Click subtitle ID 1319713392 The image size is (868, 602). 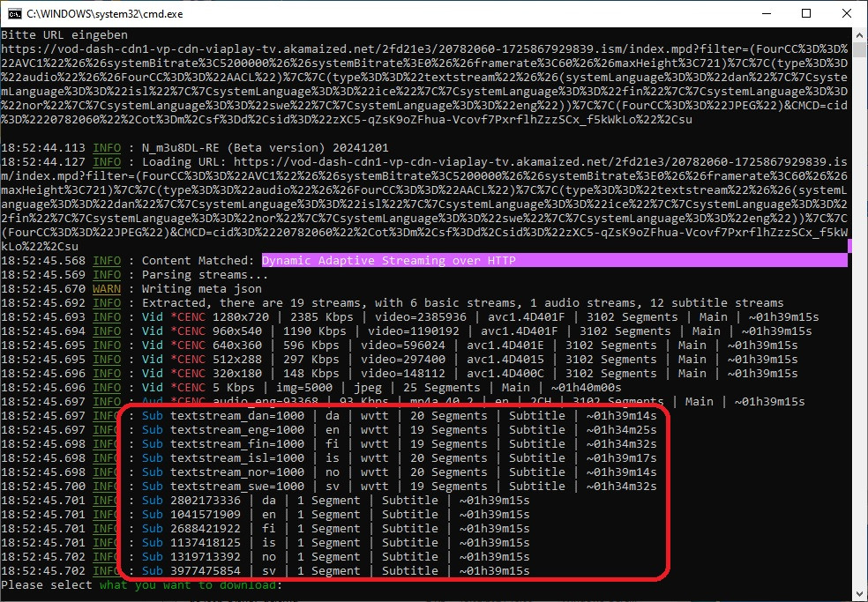click(x=206, y=557)
